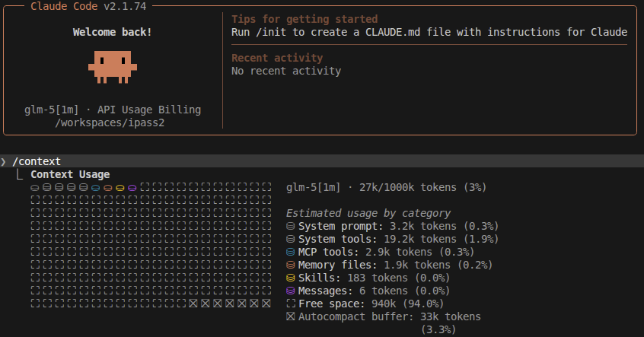
Task: Click the blue MCP tools legend icon
Action: click(x=290, y=252)
